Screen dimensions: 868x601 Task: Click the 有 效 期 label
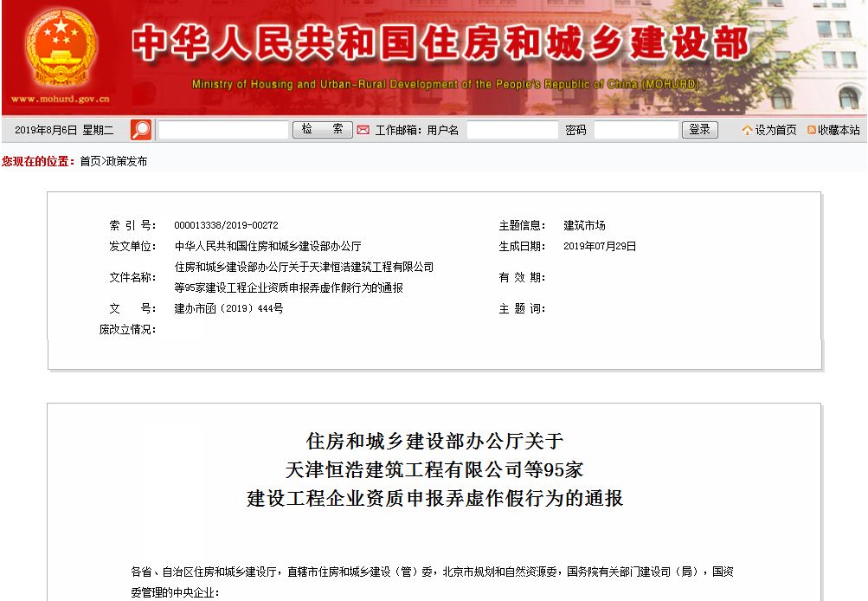(522, 277)
